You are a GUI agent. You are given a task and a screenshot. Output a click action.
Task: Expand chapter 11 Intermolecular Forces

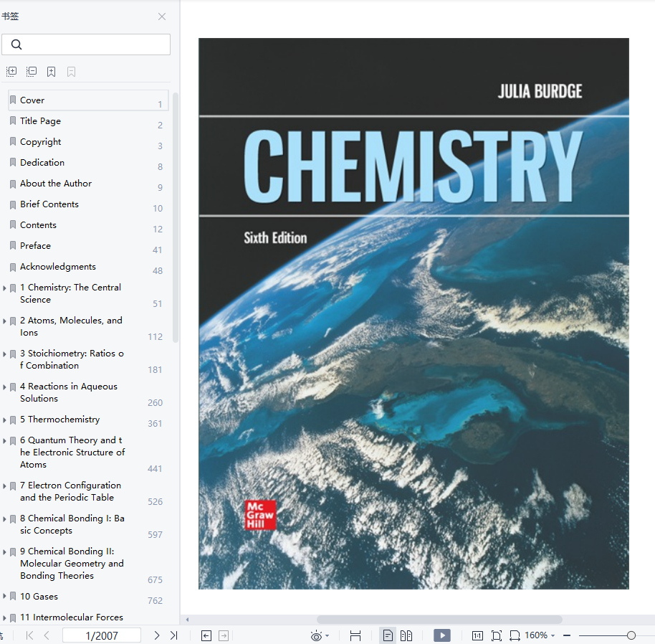(4, 617)
